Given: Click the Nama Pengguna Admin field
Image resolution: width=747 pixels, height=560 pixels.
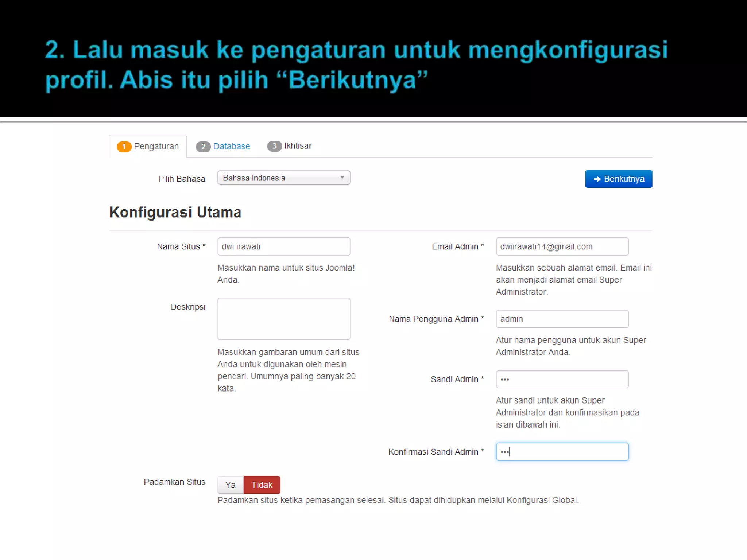Looking at the screenshot, I should [562, 319].
